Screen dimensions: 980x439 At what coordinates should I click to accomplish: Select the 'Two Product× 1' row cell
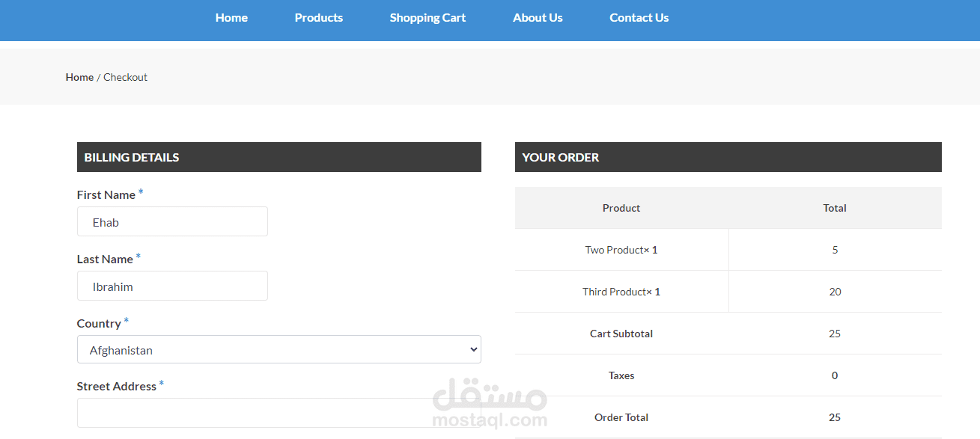[621, 250]
